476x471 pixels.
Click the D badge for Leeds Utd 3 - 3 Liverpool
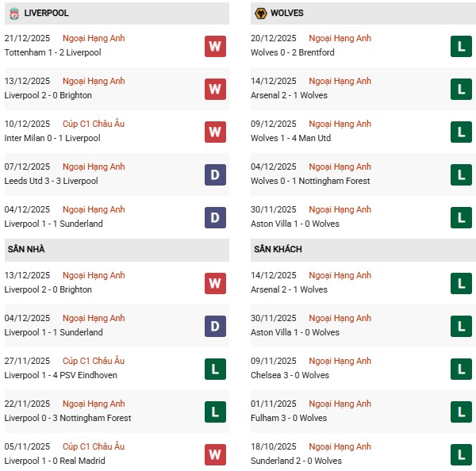click(215, 174)
